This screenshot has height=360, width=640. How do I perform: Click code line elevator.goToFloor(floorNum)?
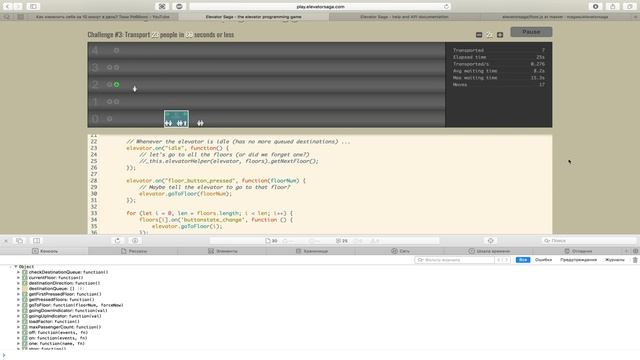click(185, 194)
